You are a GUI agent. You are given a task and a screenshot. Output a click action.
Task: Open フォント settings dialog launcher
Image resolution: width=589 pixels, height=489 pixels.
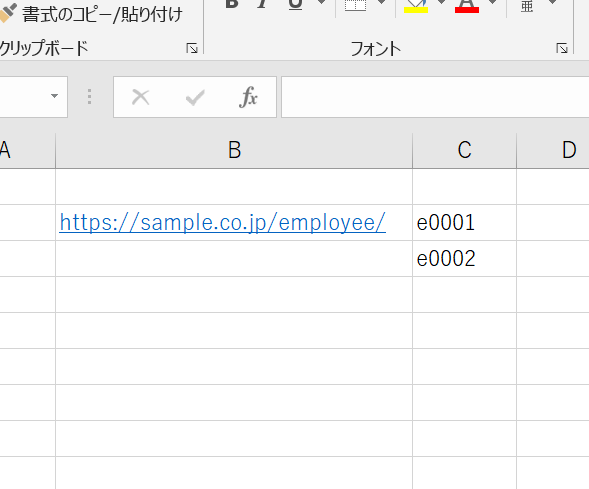tap(562, 48)
